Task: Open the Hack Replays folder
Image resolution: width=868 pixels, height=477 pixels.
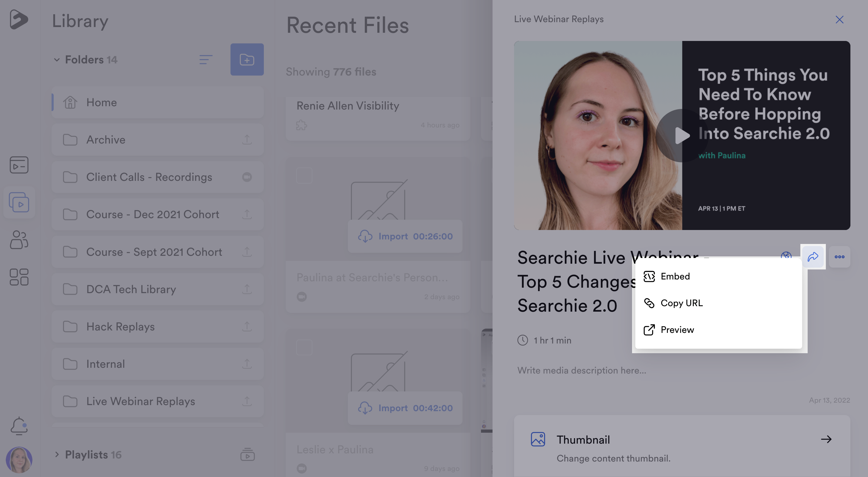Action: click(158, 327)
